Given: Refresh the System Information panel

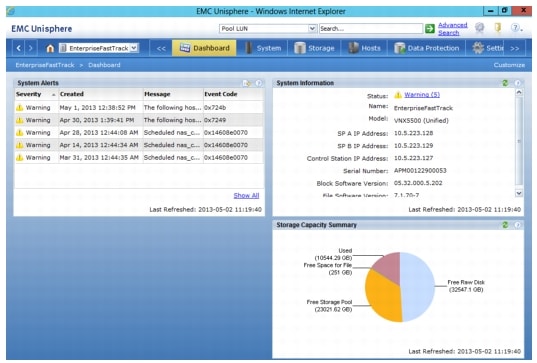Looking at the screenshot, I should 505,83.
